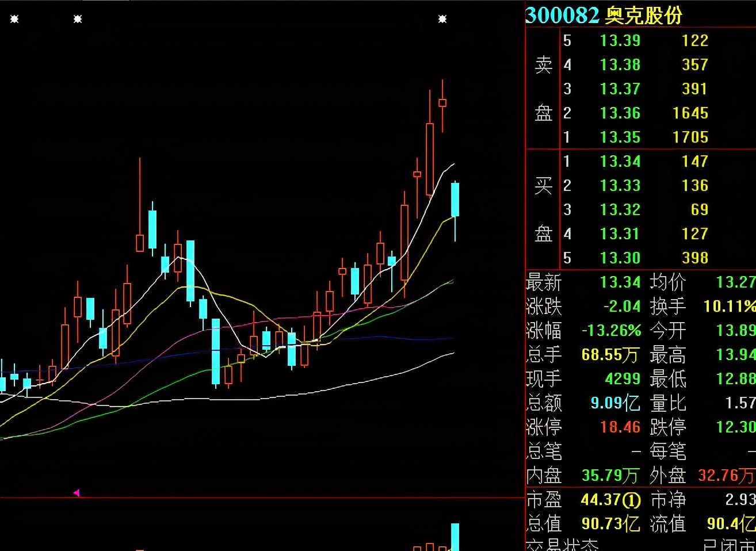Click the 外盘 value 32.76万
The width and height of the screenshot is (756, 551).
727,476
